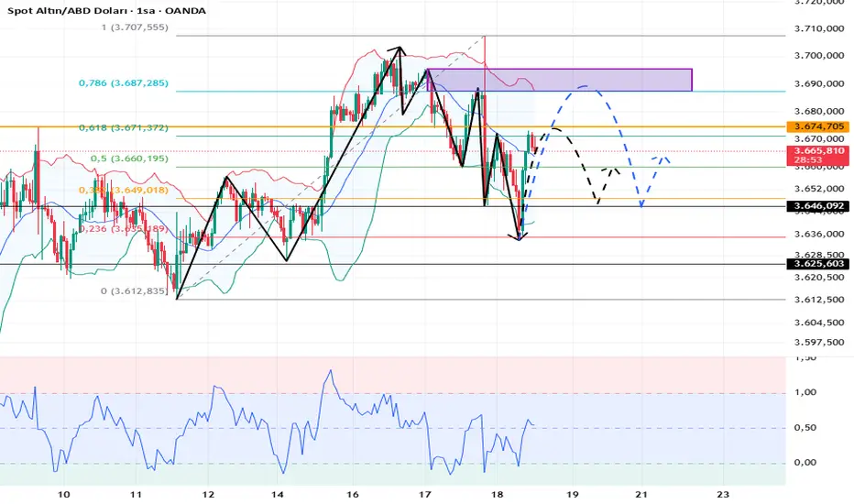This screenshot has width=854, height=504.
Task: Click date 12 on the time axis
Action: [208, 494]
